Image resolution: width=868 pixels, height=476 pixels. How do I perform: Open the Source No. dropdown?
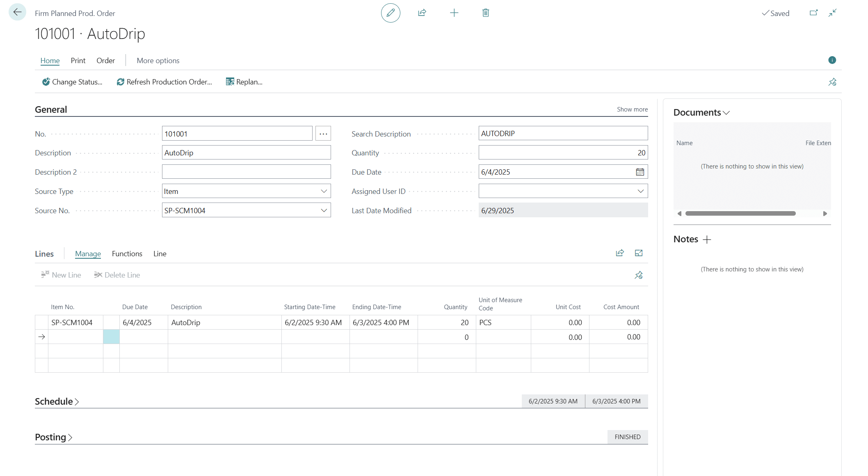(x=324, y=211)
